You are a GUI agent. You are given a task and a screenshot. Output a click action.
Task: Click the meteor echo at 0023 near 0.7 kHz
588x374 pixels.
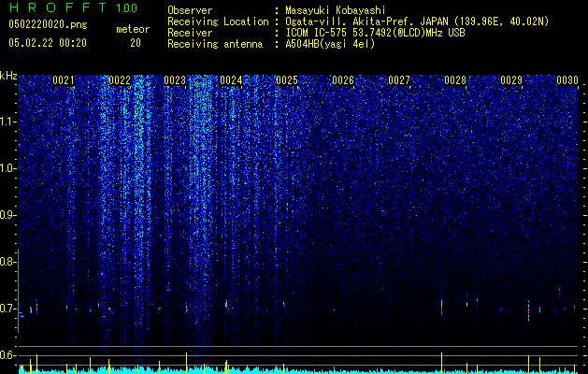[x=186, y=309]
